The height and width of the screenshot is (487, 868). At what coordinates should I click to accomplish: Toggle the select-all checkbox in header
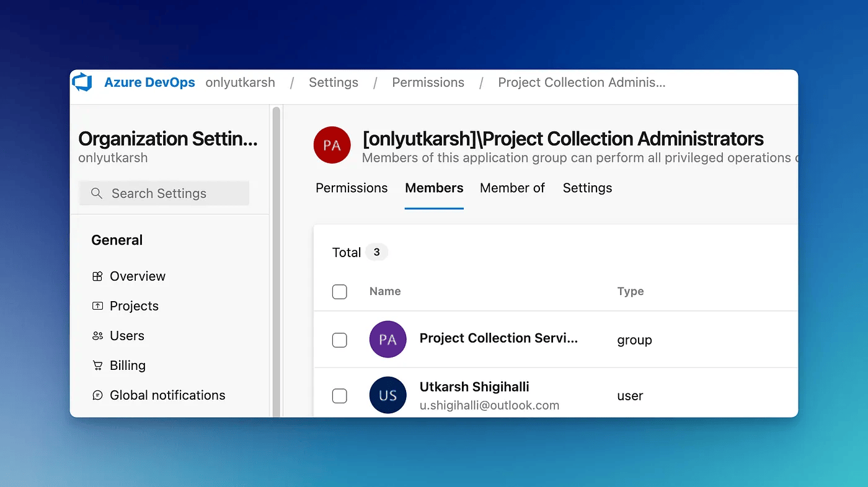[340, 292]
